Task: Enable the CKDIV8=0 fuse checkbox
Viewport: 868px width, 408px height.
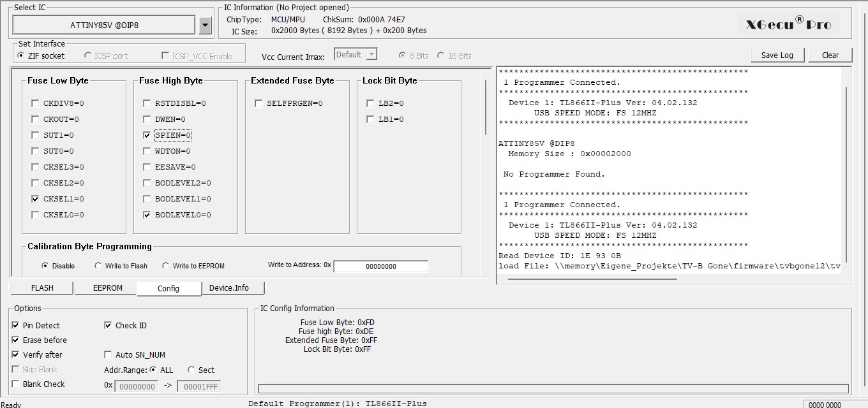Action: 35,103
